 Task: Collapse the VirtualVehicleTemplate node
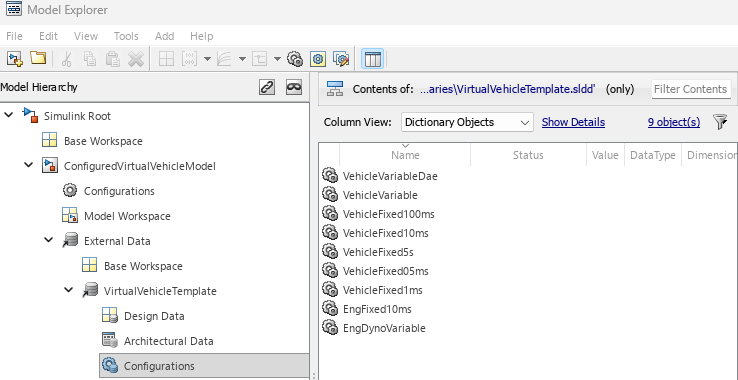coord(69,290)
